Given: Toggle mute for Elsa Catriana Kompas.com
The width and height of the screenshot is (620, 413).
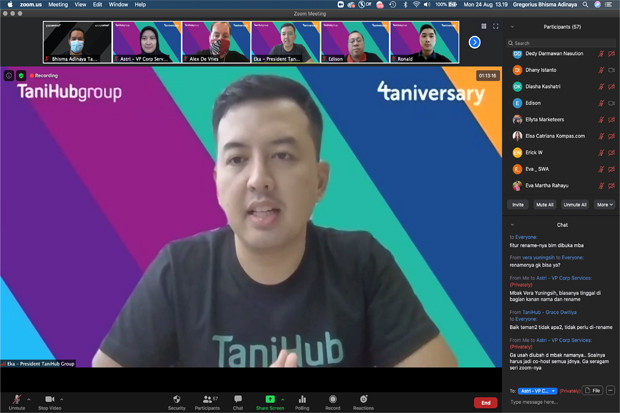Looking at the screenshot, I should pos(601,136).
